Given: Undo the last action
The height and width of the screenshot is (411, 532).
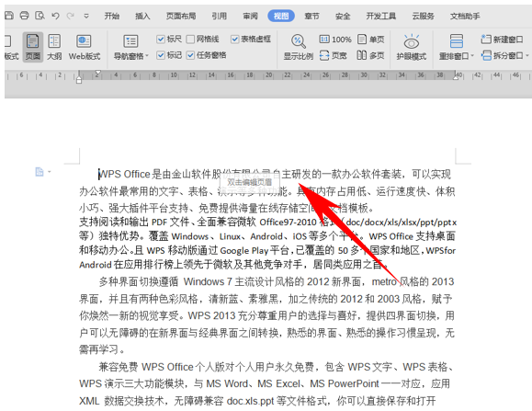Looking at the screenshot, I should click(55, 16).
